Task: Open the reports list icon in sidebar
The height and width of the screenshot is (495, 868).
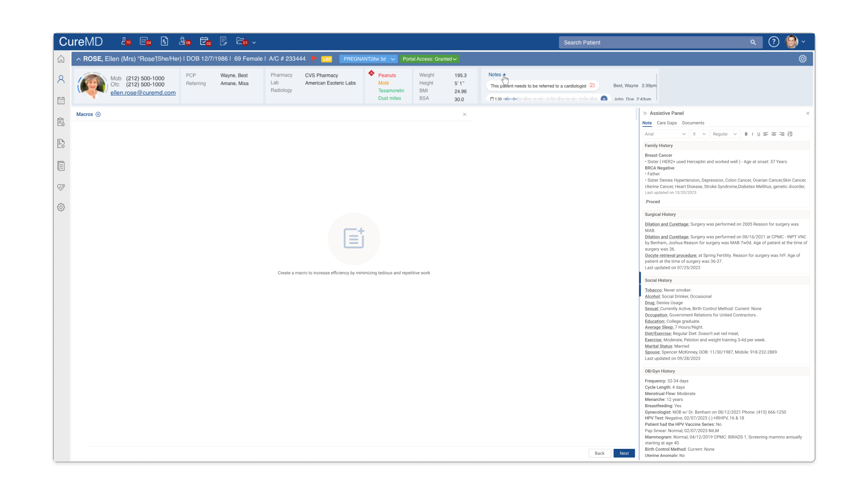Action: 61,166
